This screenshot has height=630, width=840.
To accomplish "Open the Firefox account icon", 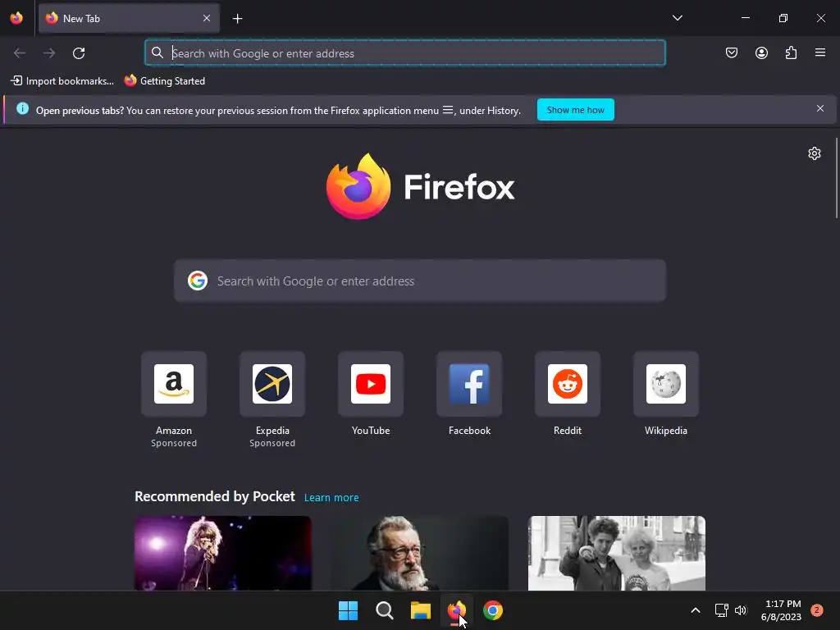I will coord(761,53).
